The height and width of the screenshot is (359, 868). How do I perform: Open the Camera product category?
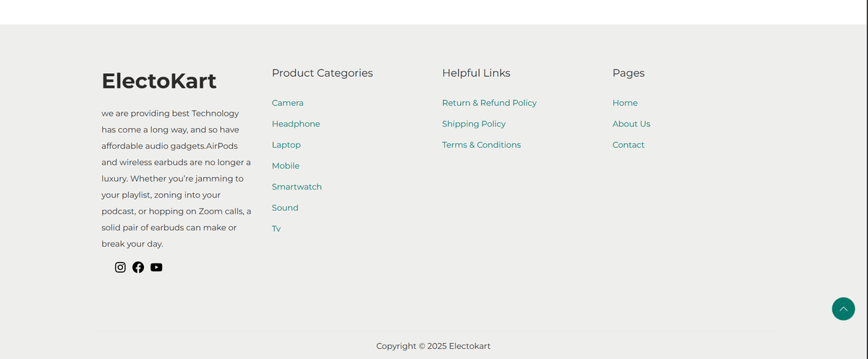pos(287,103)
